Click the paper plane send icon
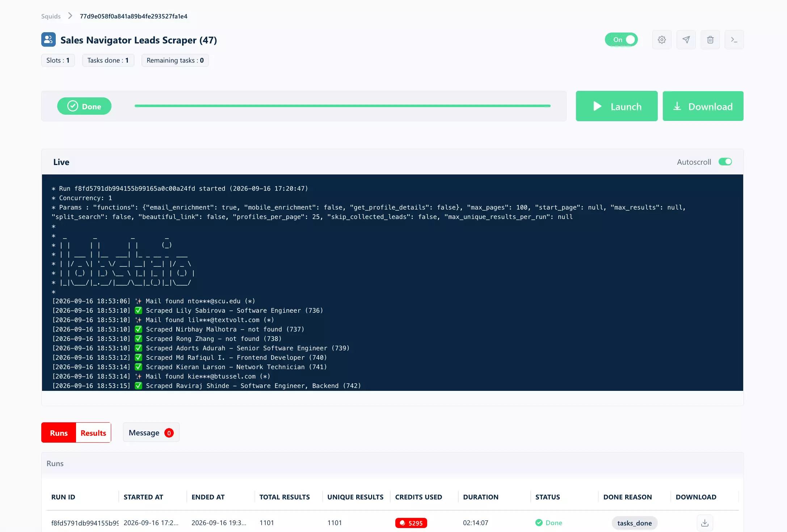The width and height of the screenshot is (787, 532). (x=686, y=40)
